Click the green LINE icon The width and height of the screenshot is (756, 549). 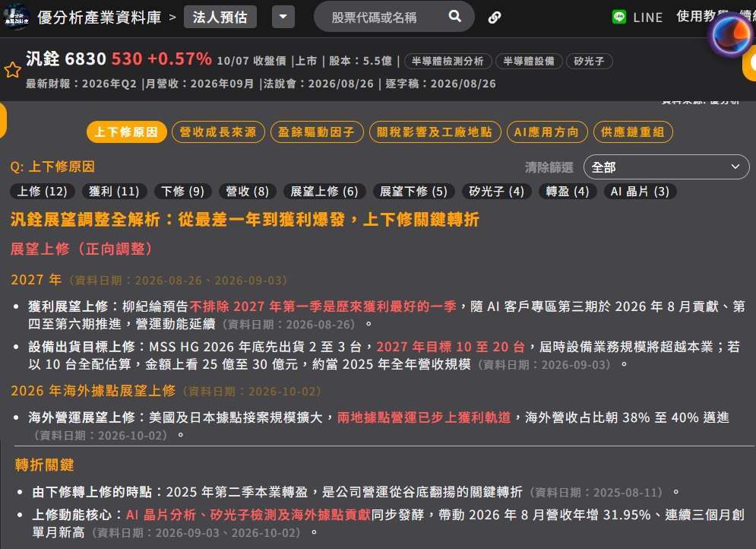click(x=618, y=17)
